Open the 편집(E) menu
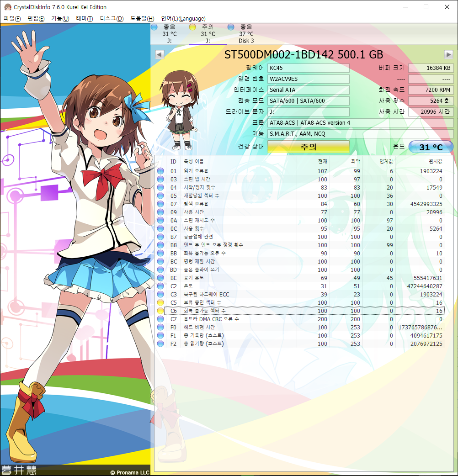Screen dimensions: 458x476 [36, 19]
